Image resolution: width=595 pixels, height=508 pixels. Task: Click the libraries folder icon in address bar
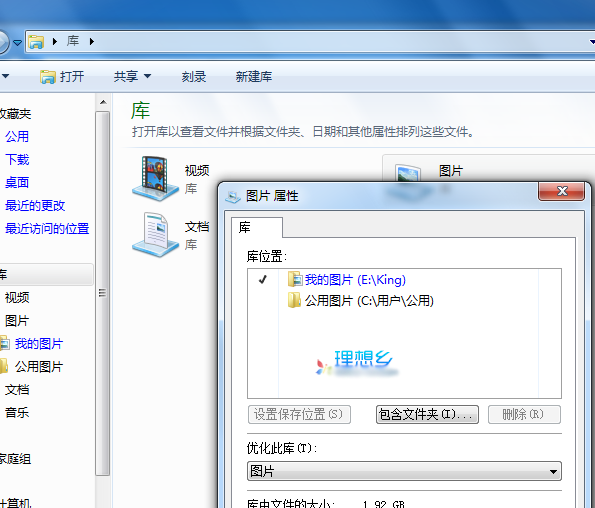[x=36, y=41]
